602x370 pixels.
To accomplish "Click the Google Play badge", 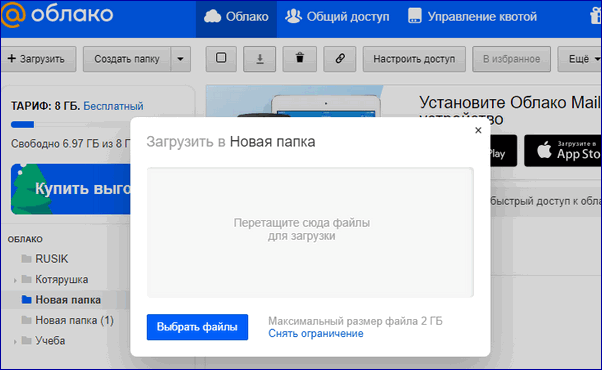I will click(503, 150).
